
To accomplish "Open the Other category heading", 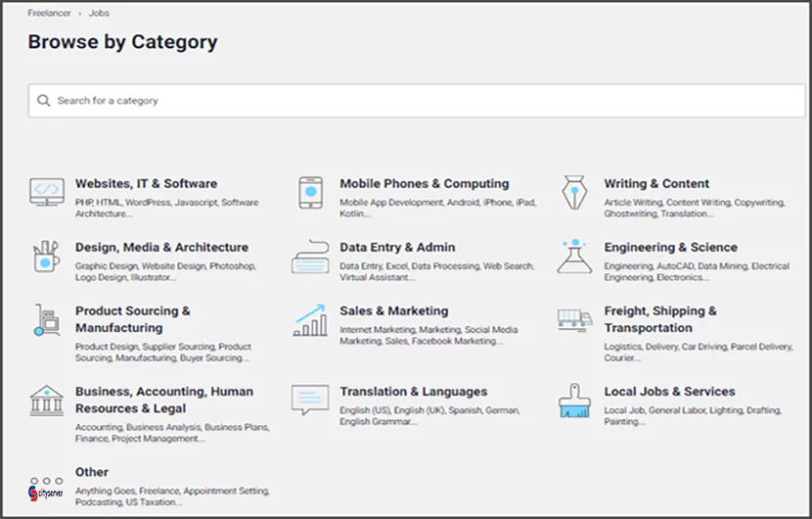I will click(x=92, y=472).
